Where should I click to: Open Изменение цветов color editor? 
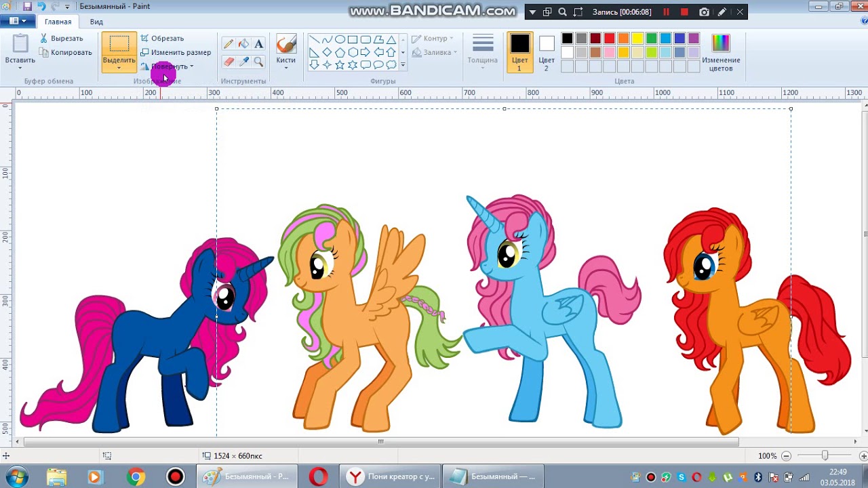[x=721, y=53]
